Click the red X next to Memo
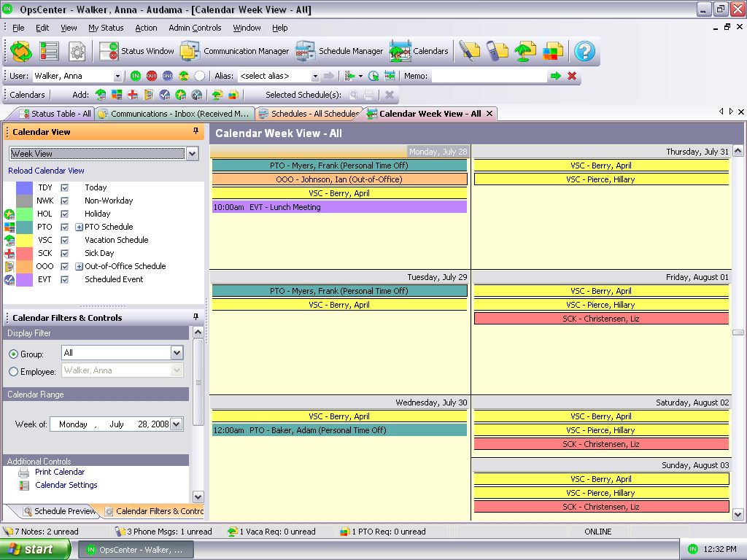This screenshot has width=747, height=560. pyautogui.click(x=572, y=76)
